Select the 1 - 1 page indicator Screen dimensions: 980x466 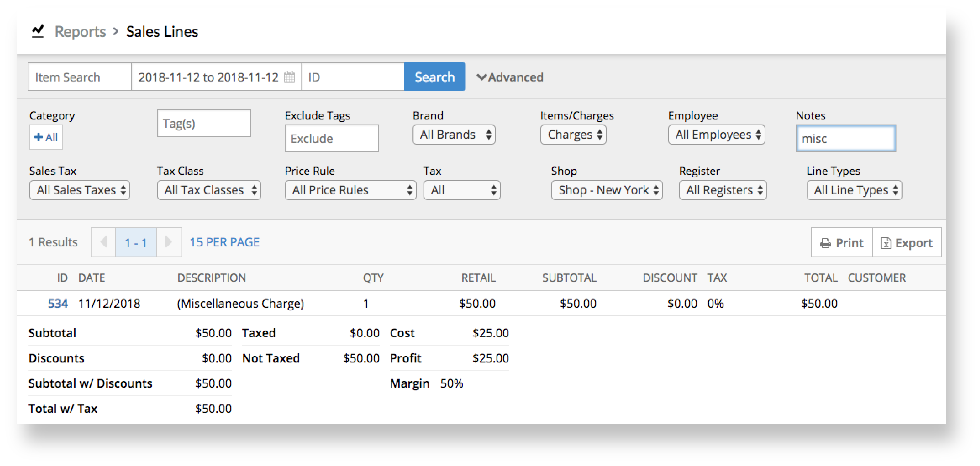136,242
